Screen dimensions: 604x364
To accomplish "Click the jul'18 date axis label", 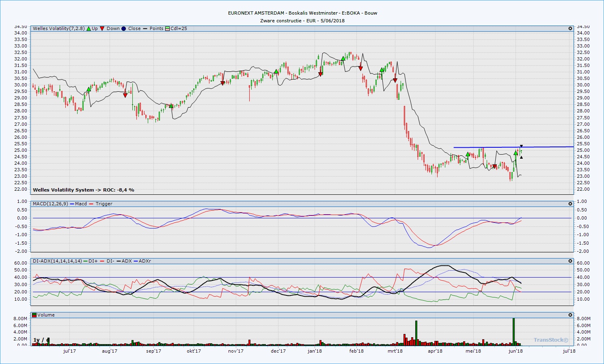I will point(569,351).
